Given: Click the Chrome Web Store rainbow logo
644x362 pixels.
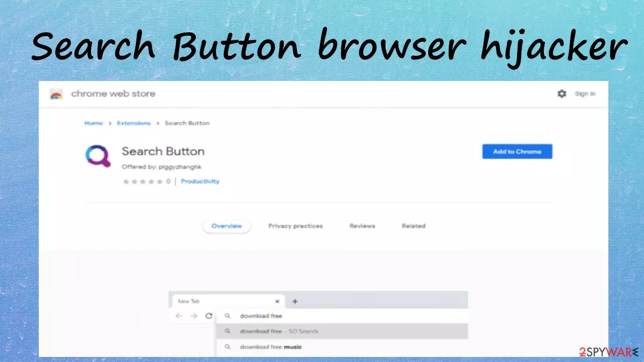Looking at the screenshot, I should pyautogui.click(x=56, y=94).
